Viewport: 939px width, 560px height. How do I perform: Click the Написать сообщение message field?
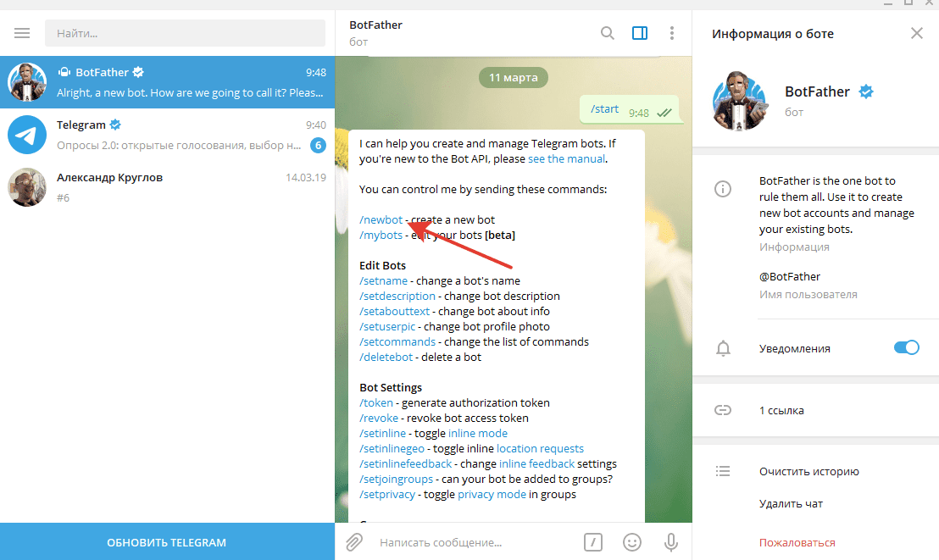[x=475, y=542]
